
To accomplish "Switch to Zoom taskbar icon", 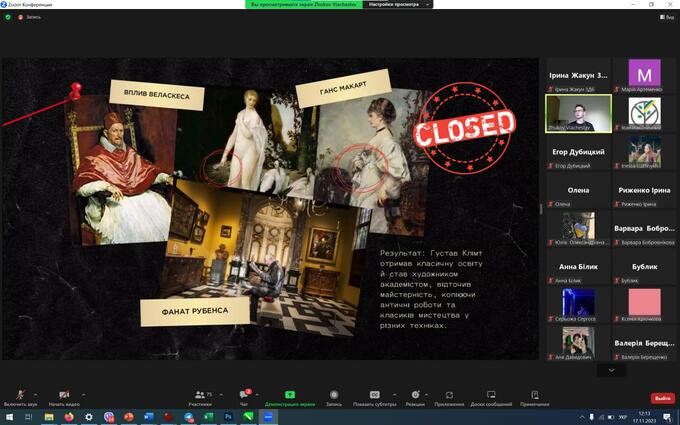I will click(x=268, y=417).
